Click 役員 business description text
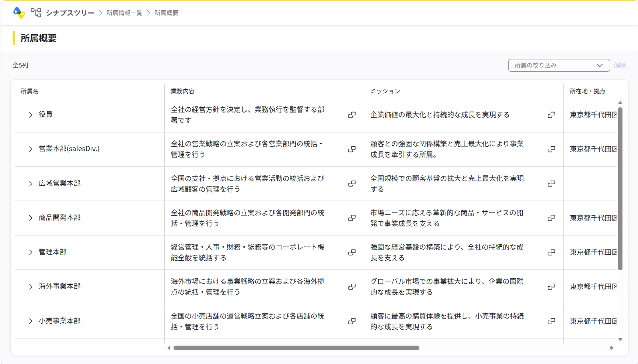This screenshot has height=364, width=638. (x=247, y=115)
